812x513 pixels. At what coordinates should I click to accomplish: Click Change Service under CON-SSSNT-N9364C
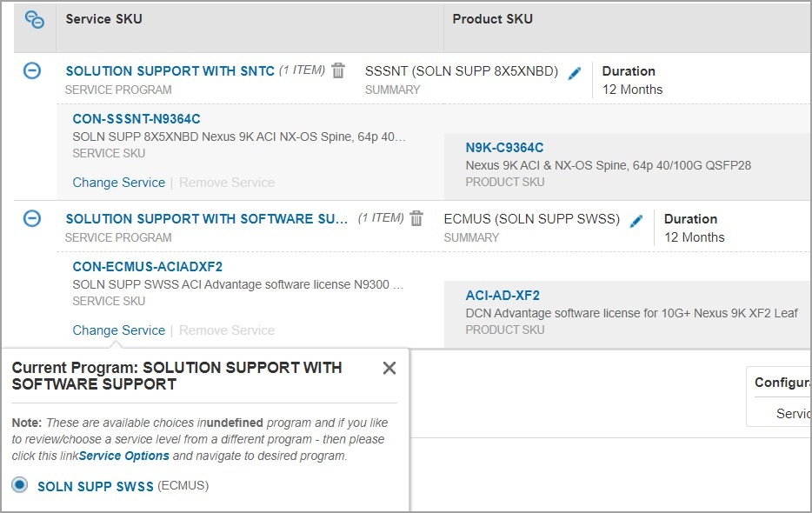(119, 183)
